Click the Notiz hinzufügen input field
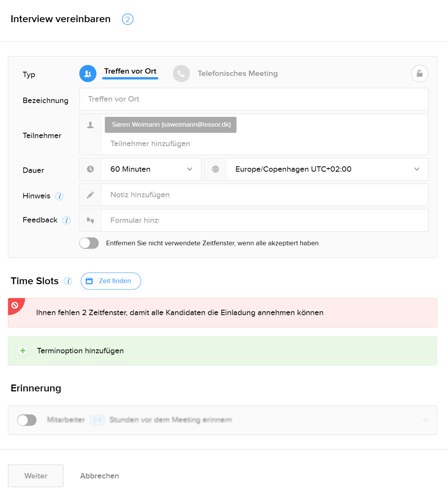 coord(264,195)
